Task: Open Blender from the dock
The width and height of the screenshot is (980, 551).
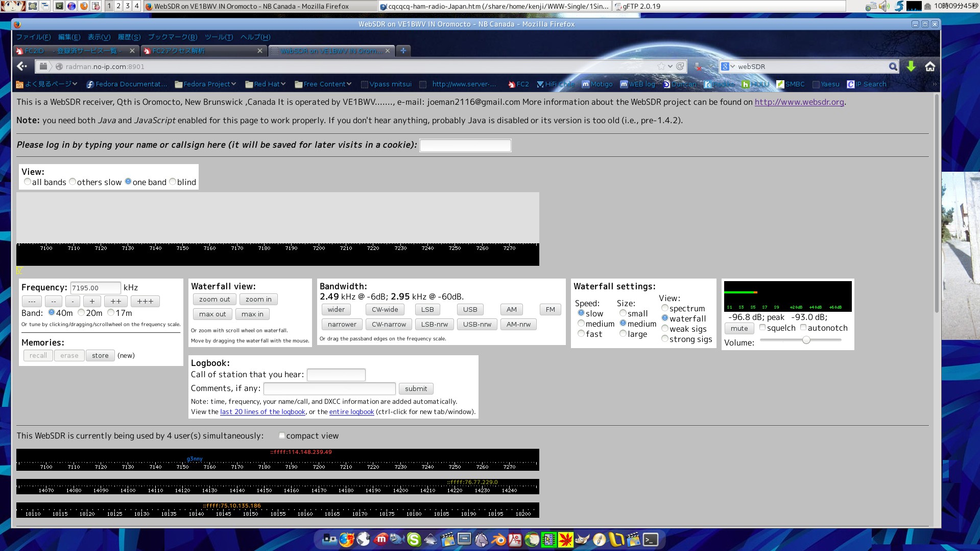Action: click(x=498, y=539)
